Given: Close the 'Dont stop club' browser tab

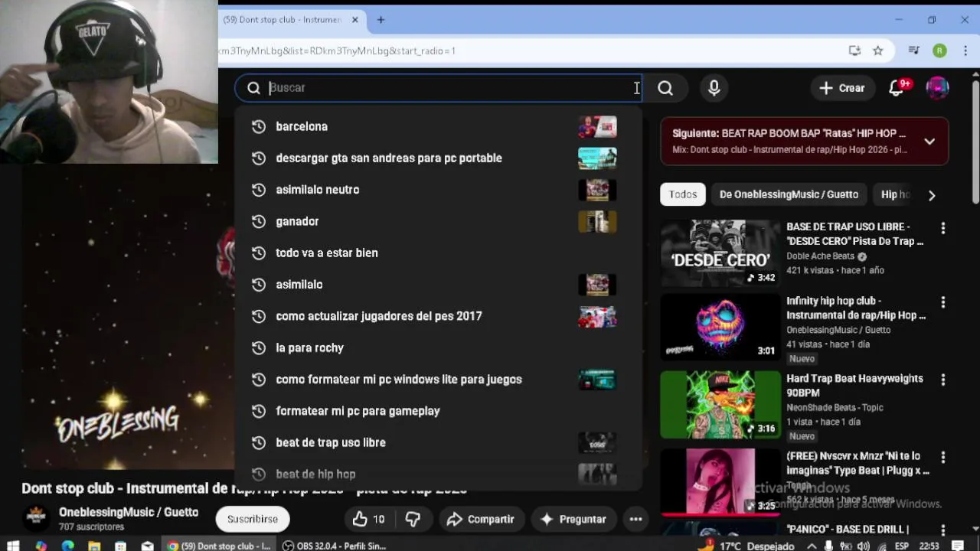Looking at the screenshot, I should [x=354, y=20].
